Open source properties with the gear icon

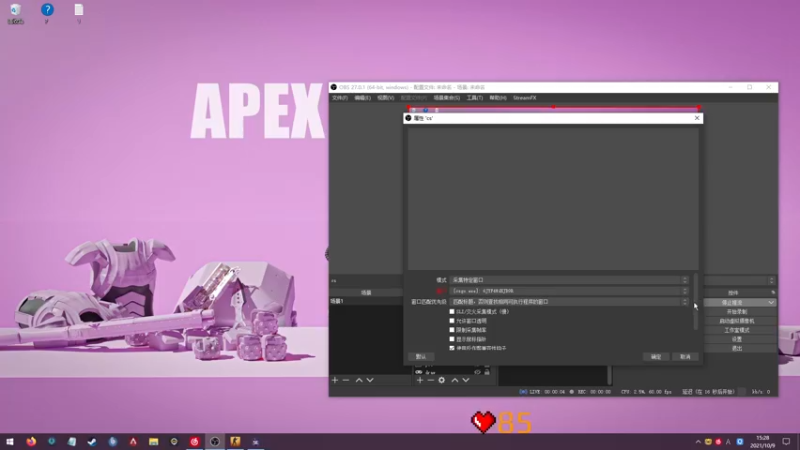(442, 380)
